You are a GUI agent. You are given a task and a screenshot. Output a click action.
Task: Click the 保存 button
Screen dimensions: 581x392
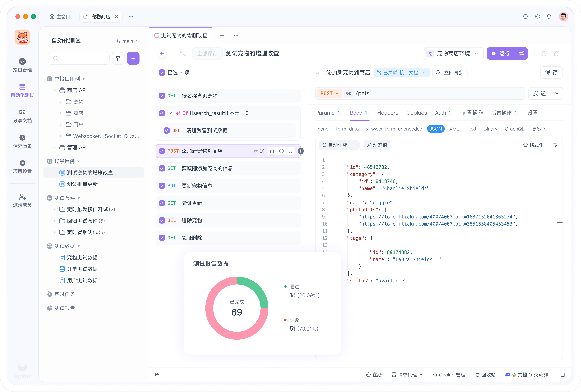(x=551, y=73)
